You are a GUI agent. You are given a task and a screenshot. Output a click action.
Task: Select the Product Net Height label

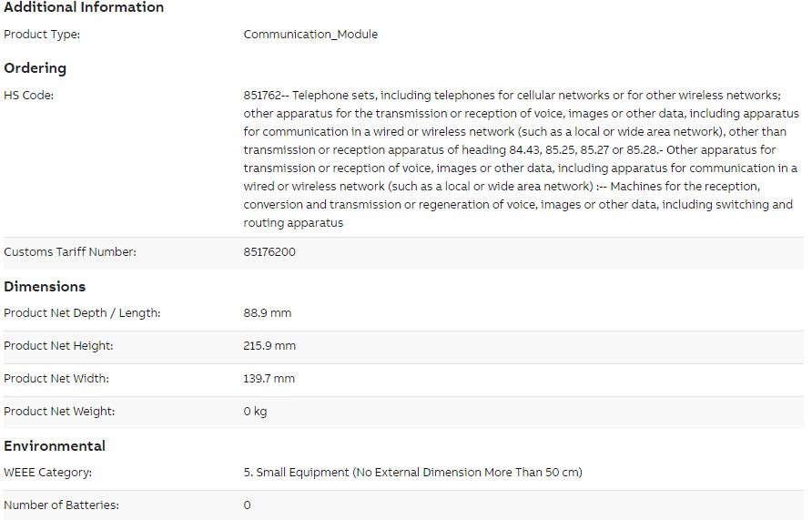tap(58, 345)
